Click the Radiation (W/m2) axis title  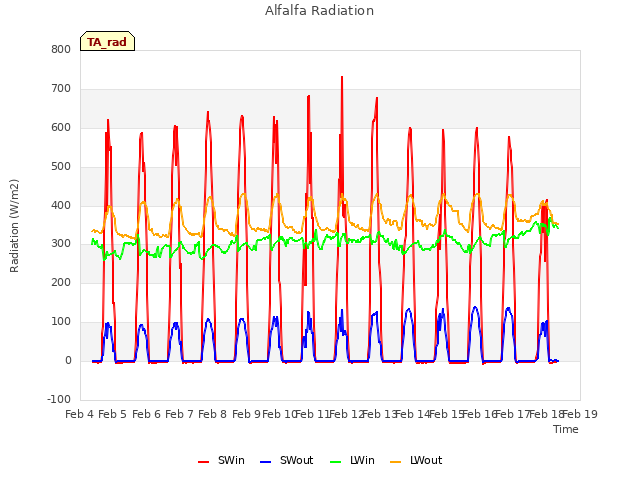click(14, 226)
